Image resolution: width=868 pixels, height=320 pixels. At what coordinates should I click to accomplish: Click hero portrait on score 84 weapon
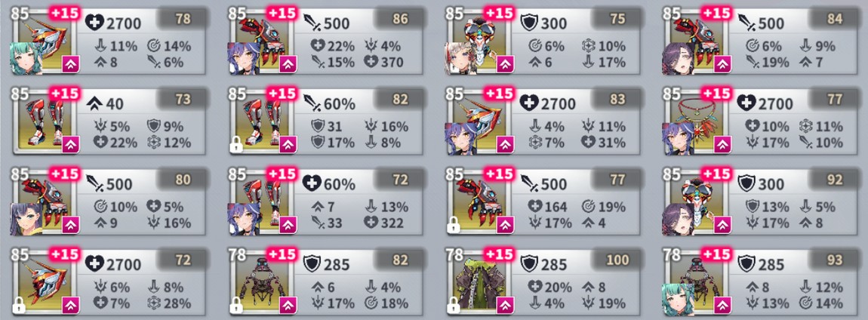(678, 58)
